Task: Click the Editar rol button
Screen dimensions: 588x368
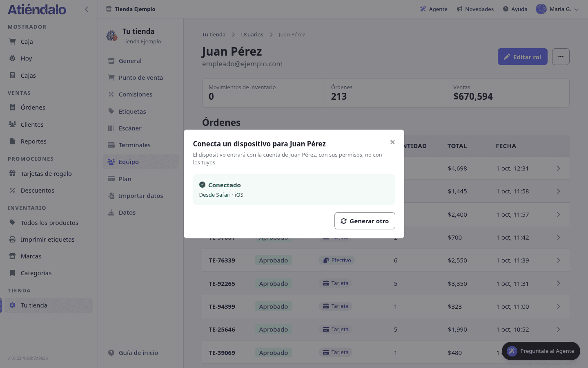Action: coord(522,57)
